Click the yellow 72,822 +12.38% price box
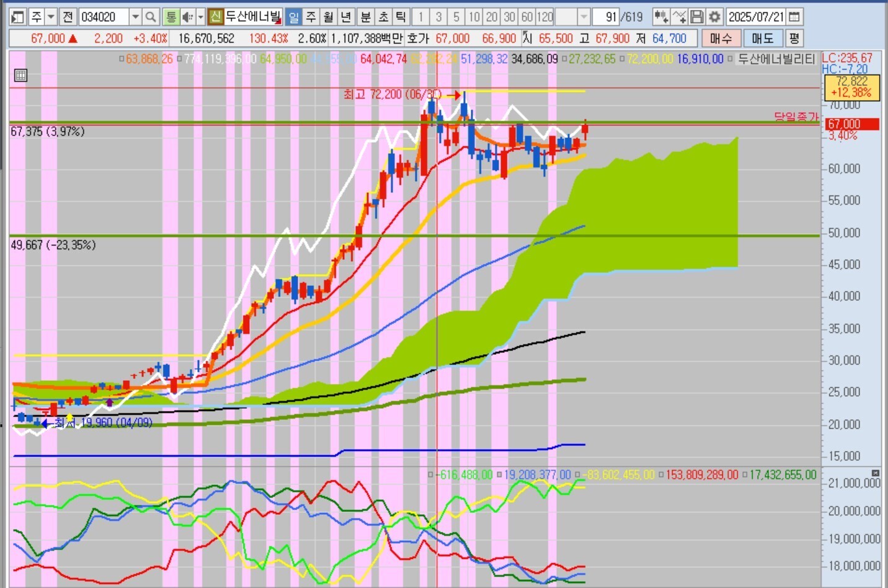The height and width of the screenshot is (588, 888). [851, 87]
